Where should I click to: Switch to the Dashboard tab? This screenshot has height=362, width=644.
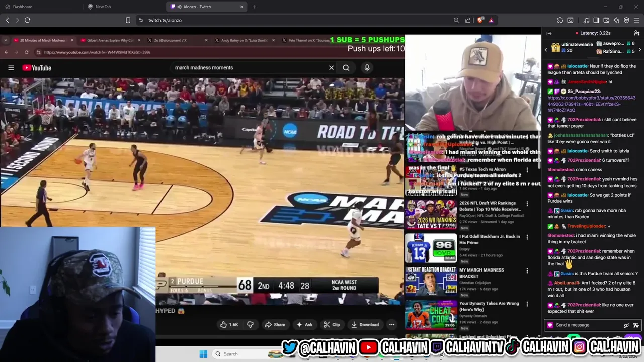point(42,7)
